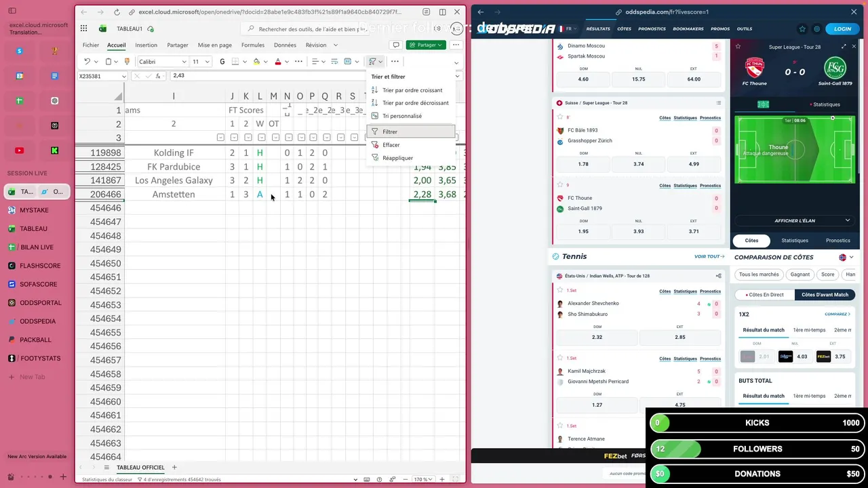Viewport: 868px width, 488px height.
Task: Select Côtes D'avant Match option
Action: click(x=825, y=295)
